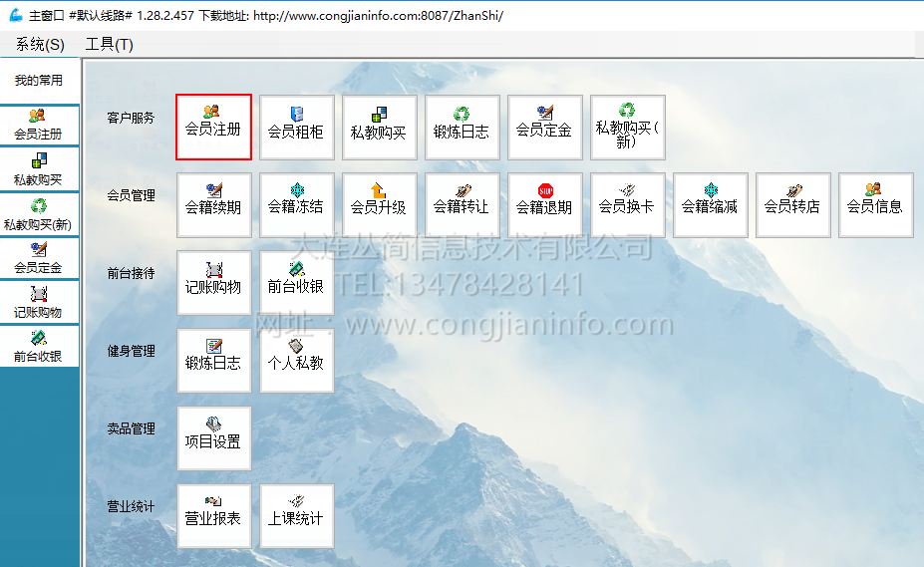The image size is (924, 567).
Task: Open the 工具(T) menu
Action: tap(110, 44)
